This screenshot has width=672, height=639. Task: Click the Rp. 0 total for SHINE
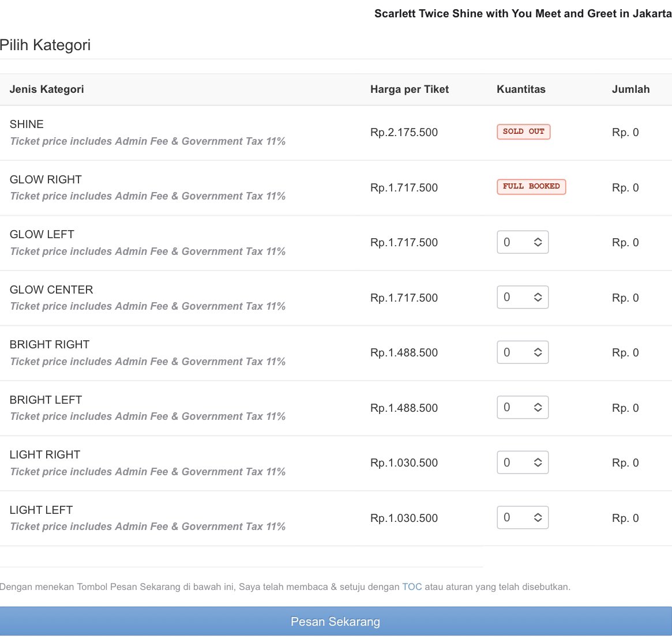[625, 132]
